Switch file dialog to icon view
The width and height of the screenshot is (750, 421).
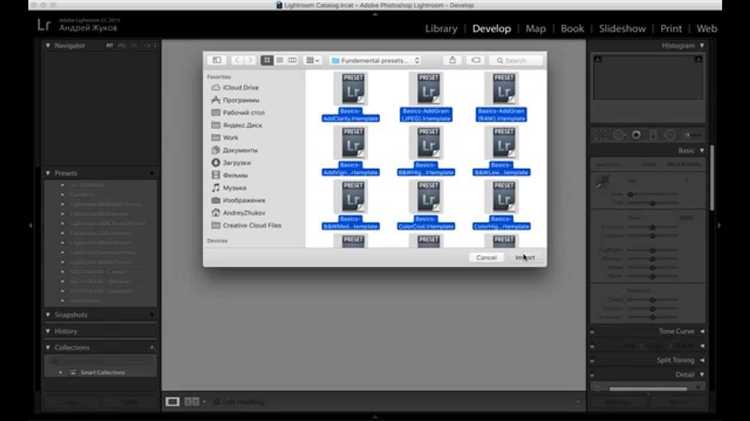[267, 60]
